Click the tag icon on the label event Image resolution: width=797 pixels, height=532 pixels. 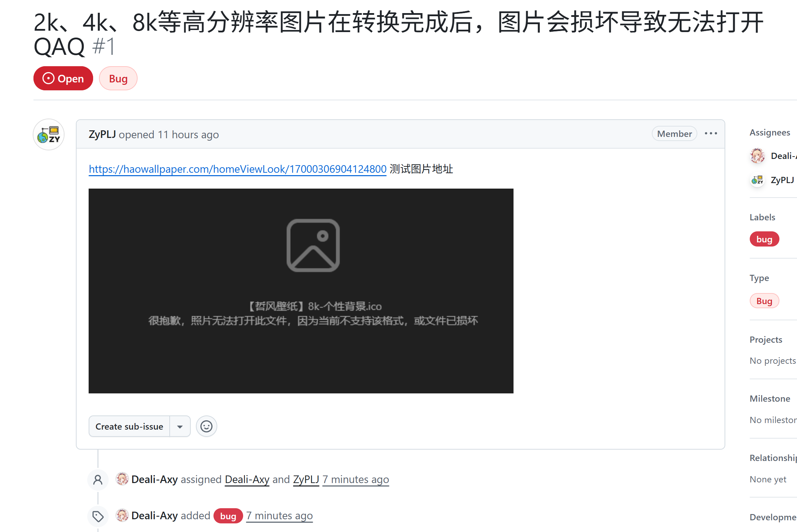(x=98, y=516)
